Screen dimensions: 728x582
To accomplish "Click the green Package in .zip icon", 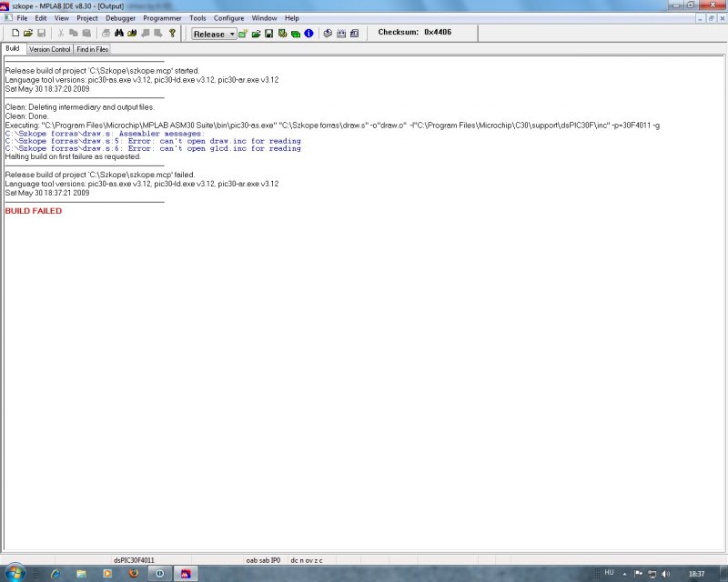I will click(295, 34).
